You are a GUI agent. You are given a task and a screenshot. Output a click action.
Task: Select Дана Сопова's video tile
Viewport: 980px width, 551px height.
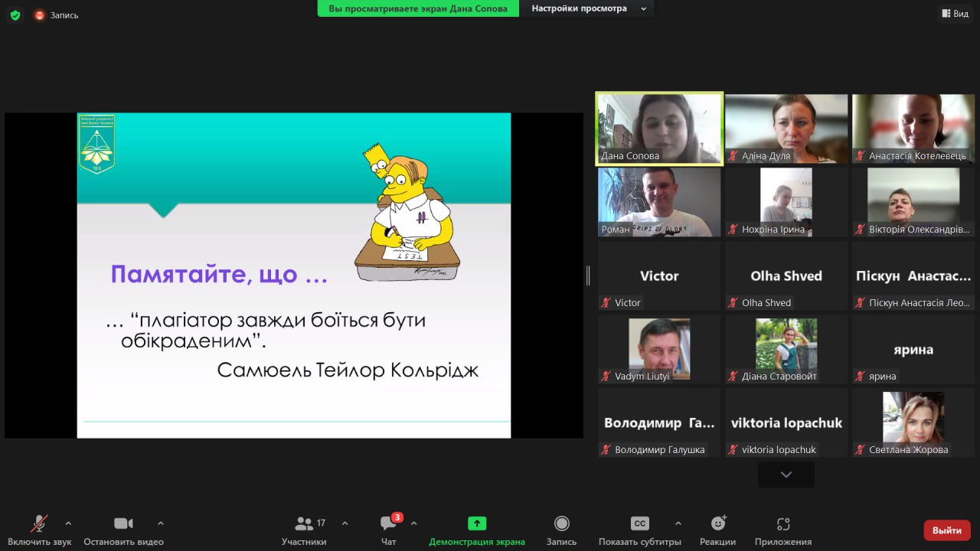click(x=659, y=129)
